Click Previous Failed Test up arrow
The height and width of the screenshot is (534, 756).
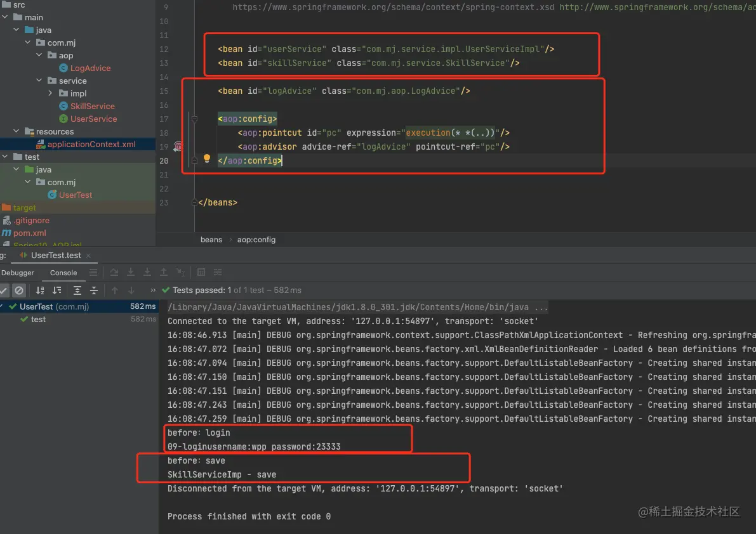(115, 290)
